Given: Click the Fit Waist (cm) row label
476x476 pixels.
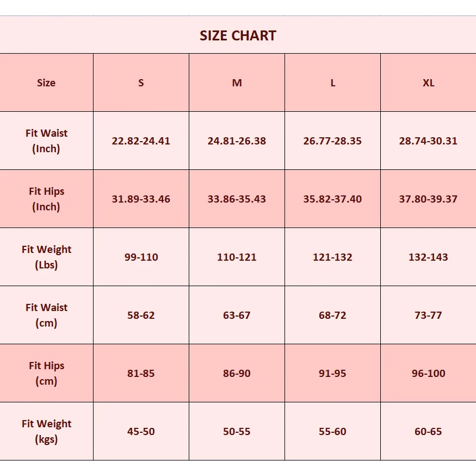Looking at the screenshot, I should [x=46, y=315].
